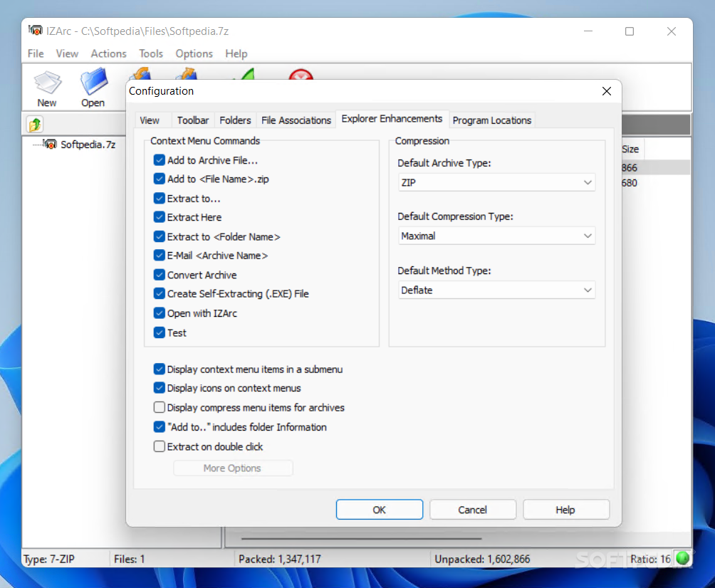This screenshot has width=715, height=588.
Task: Toggle Extract to <Folder Name> checkbox
Action: pyautogui.click(x=159, y=236)
